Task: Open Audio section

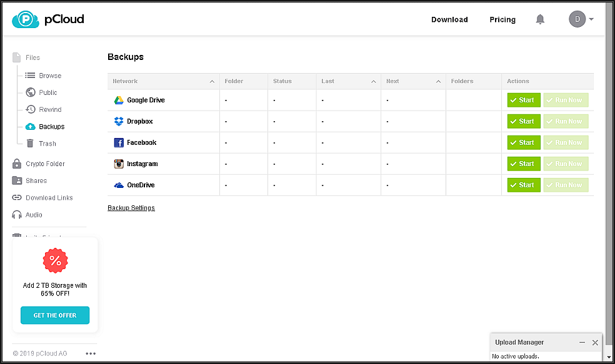Action: 34,215
